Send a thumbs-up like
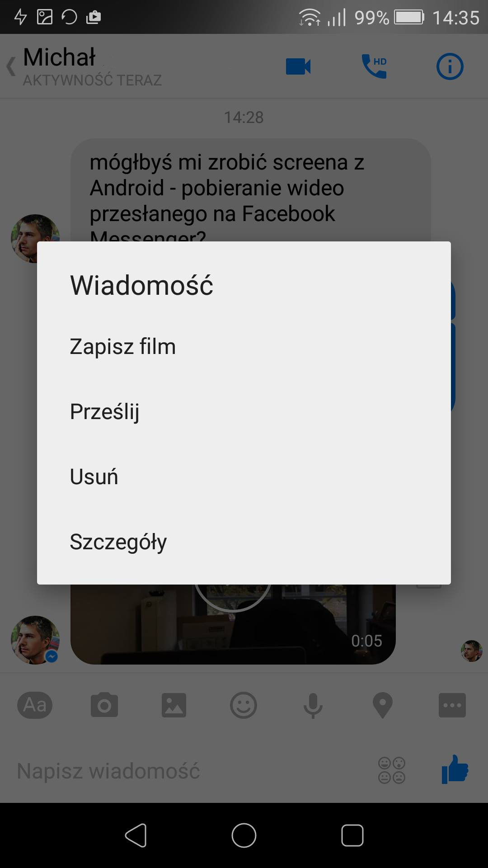Image resolution: width=488 pixels, height=868 pixels. (455, 769)
